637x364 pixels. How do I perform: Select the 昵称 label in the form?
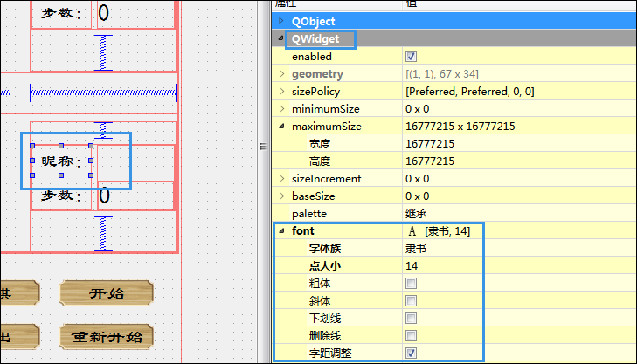coord(61,161)
